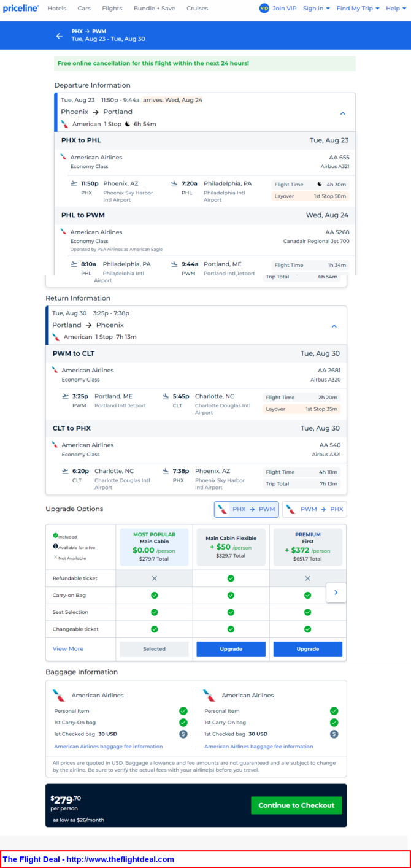This screenshot has height=868, width=411.
Task: Click the American logo beside PWM to CLT
Action: (x=55, y=370)
